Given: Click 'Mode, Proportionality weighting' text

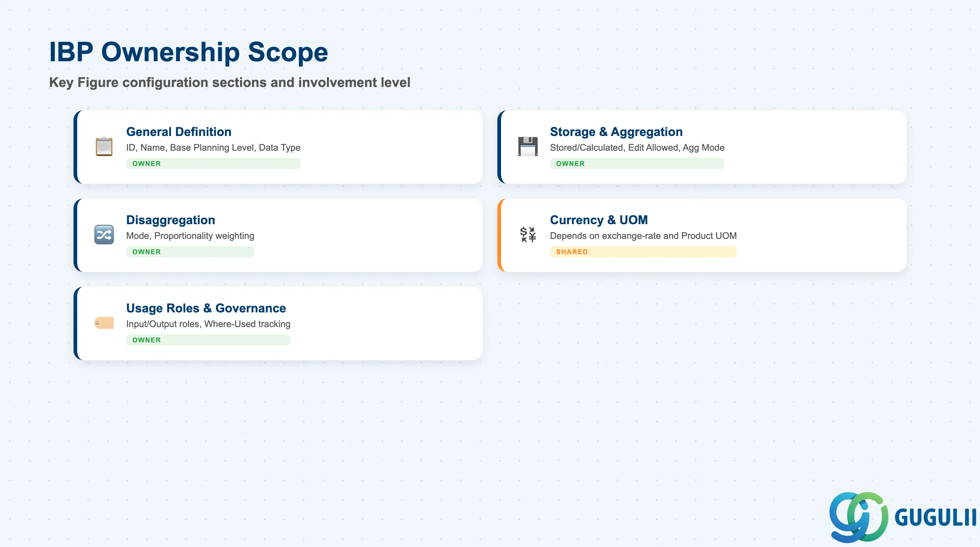Looking at the screenshot, I should tap(190, 236).
